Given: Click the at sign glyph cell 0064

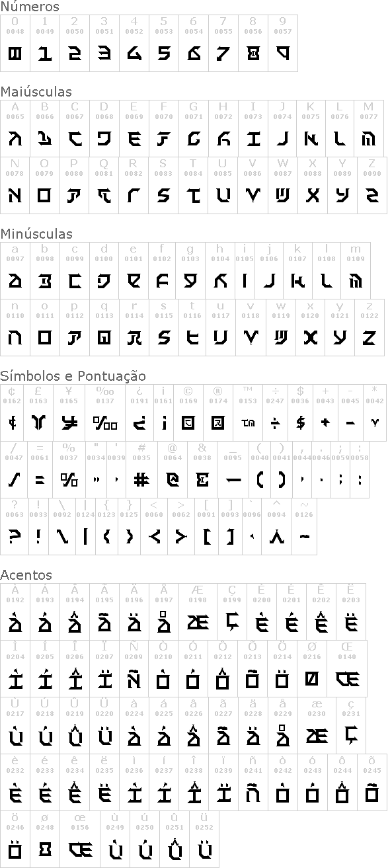Looking at the screenshot, I should point(173,469).
